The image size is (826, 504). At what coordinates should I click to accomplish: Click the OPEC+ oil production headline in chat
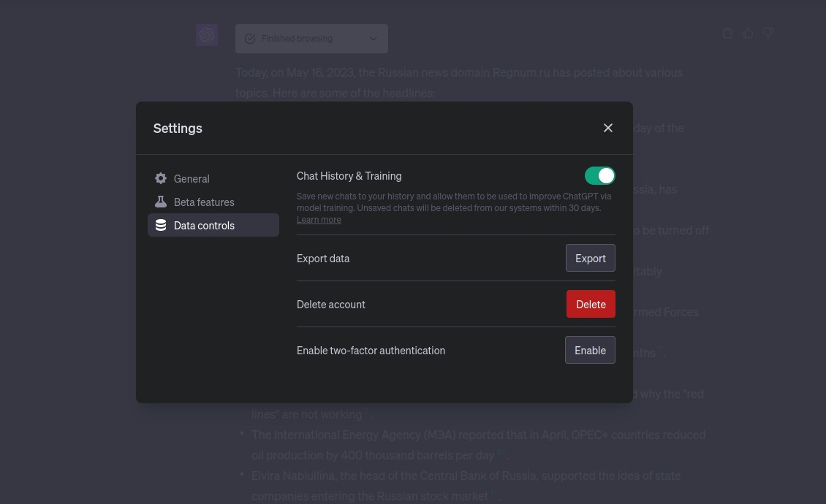[478, 445]
